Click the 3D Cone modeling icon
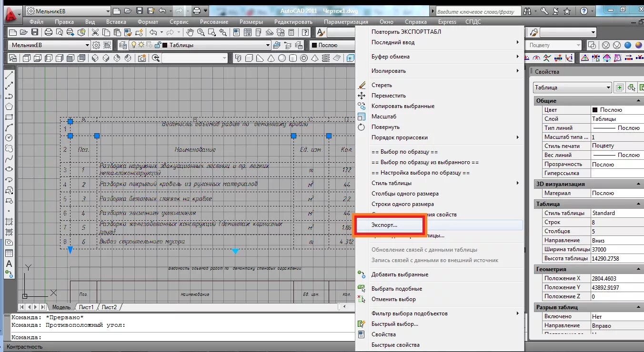The height and width of the screenshot is (352, 644). [x=271, y=58]
